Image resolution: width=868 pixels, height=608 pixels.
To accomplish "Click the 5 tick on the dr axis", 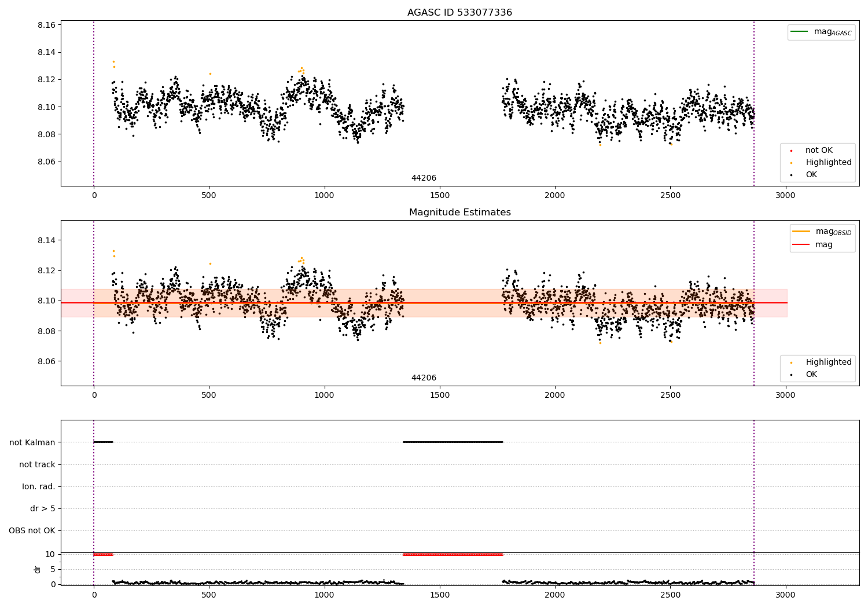I will [x=53, y=569].
